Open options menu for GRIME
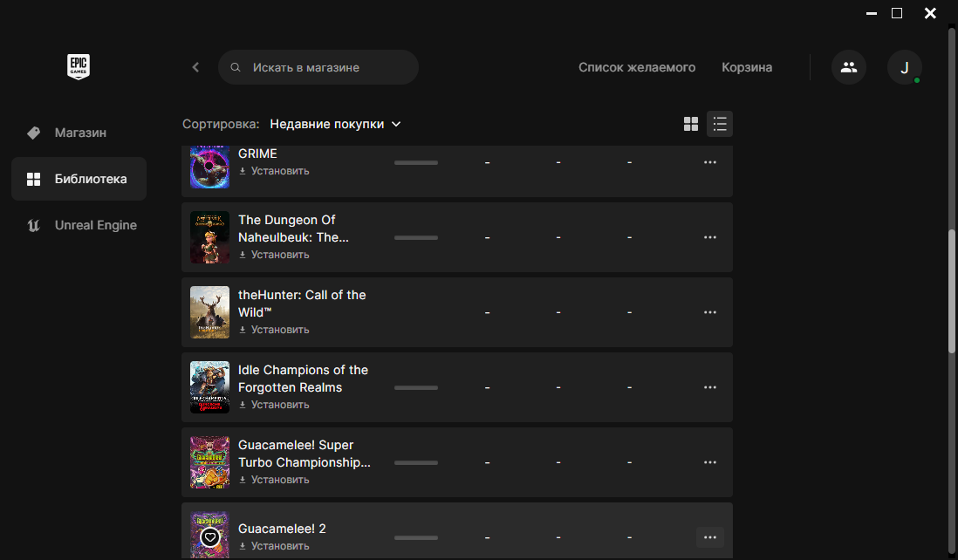This screenshot has height=560, width=958. [710, 162]
